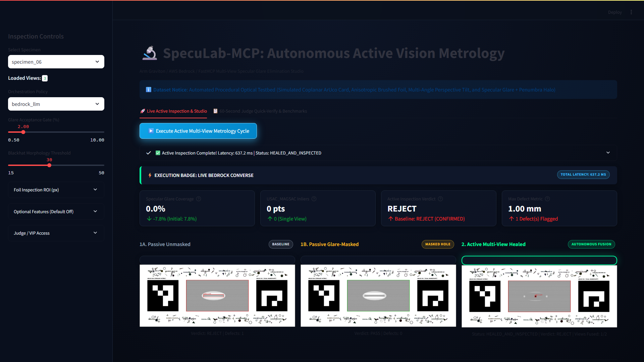Image resolution: width=644 pixels, height=362 pixels.
Task: Switch to Live Active Inspection & Studio tab
Action: point(173,111)
